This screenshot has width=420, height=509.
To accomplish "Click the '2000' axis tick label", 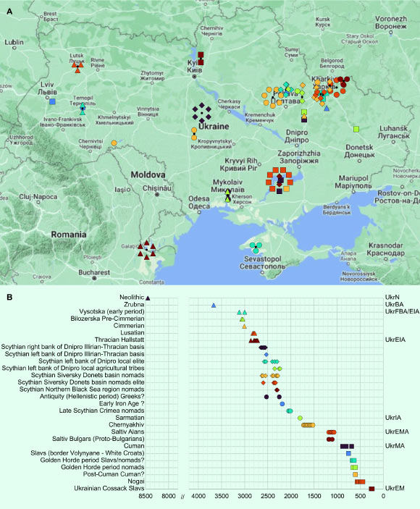I will 291,496.
